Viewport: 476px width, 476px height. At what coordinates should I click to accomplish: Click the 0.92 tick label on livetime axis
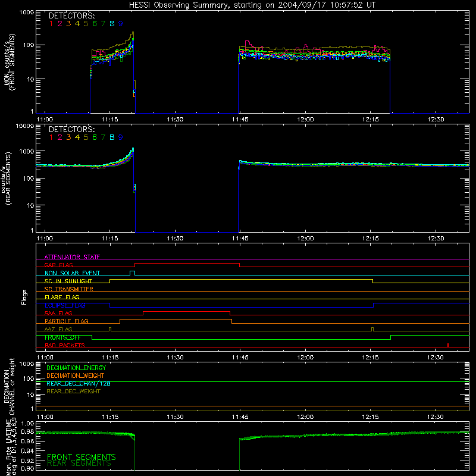pos(27,461)
